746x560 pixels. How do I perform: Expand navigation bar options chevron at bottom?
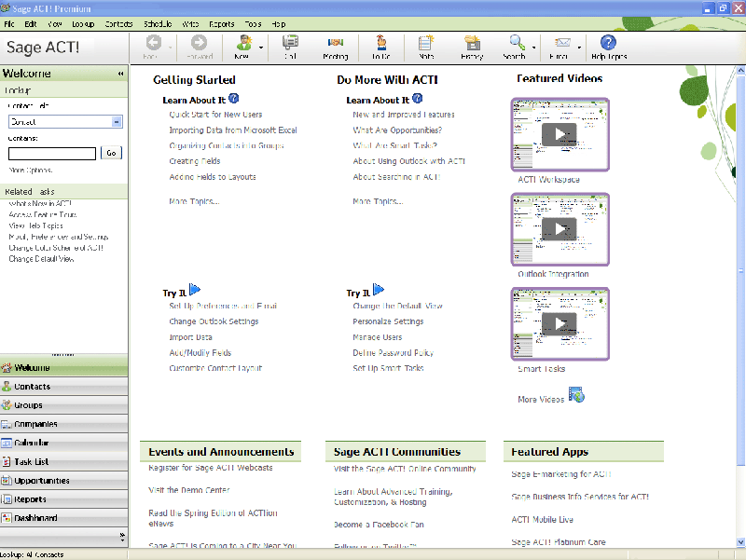point(122,537)
